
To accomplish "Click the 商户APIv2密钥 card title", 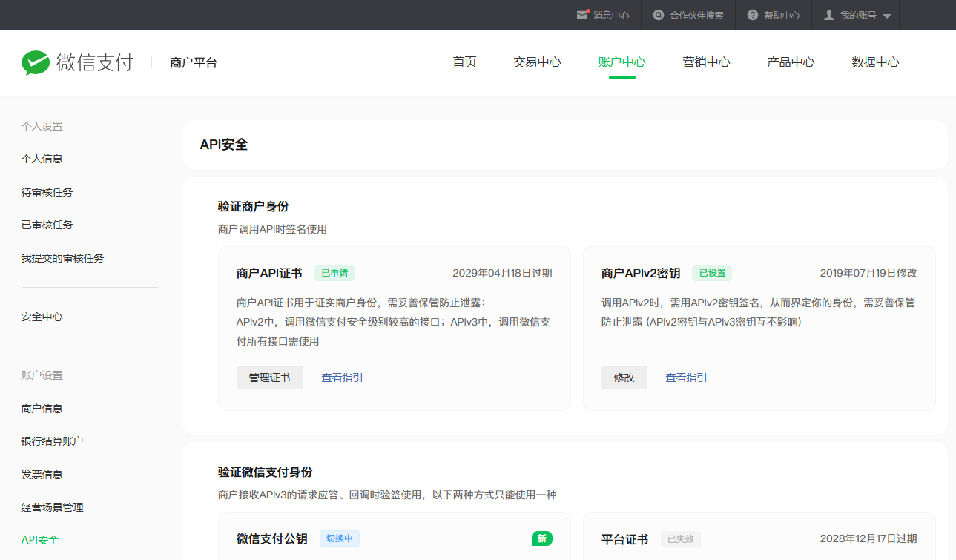I will 641,273.
